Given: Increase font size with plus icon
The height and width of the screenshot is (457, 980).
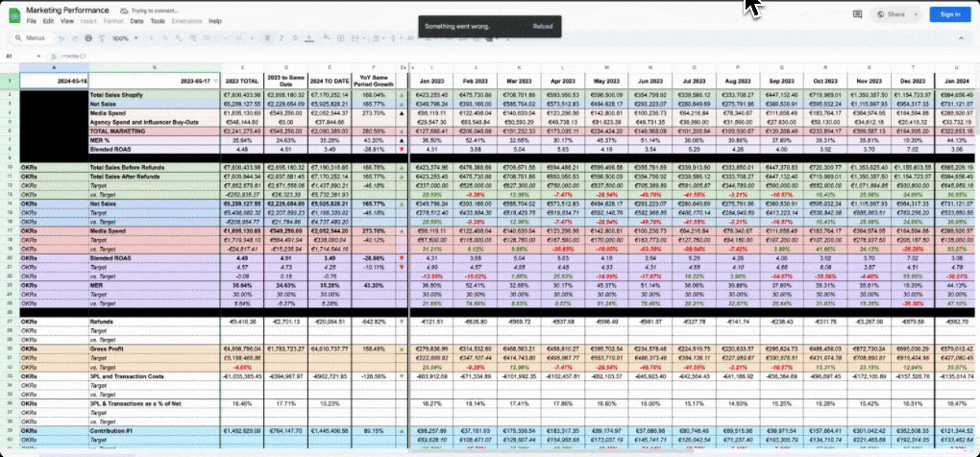Looking at the screenshot, I should (x=253, y=38).
